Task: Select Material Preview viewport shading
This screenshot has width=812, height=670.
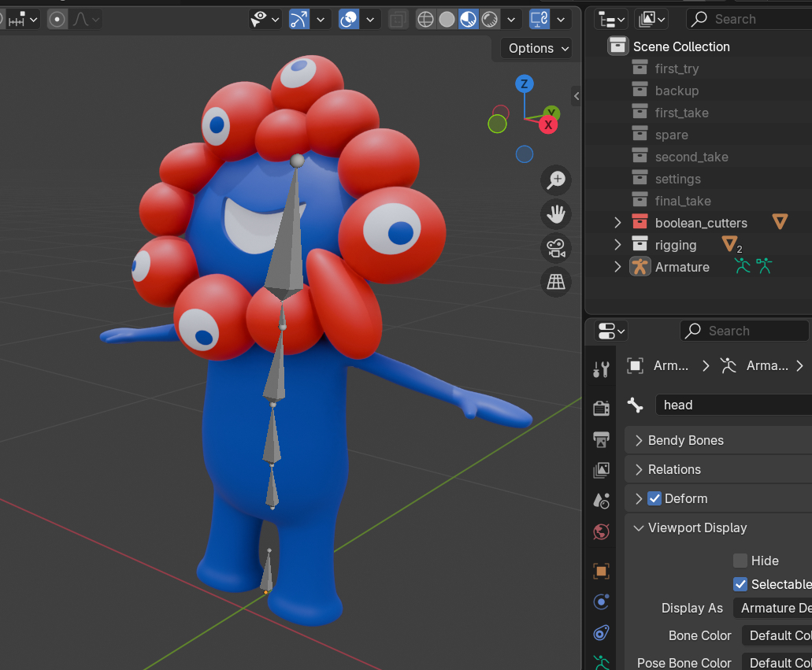Action: 469,19
